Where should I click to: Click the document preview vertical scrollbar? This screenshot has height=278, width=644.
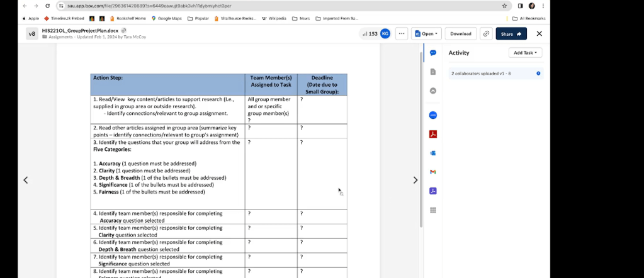click(x=421, y=138)
